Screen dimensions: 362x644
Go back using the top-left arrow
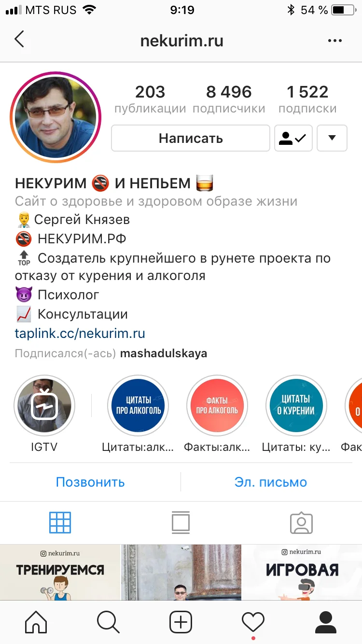(x=19, y=40)
